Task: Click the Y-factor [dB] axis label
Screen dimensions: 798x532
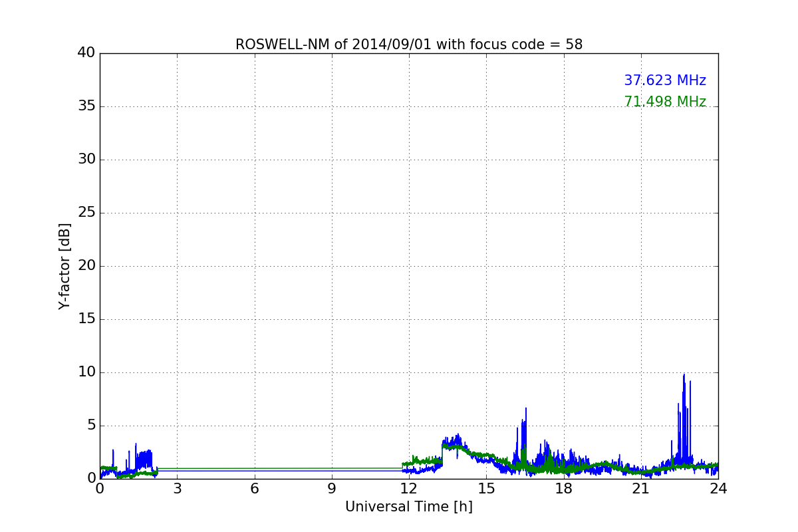Action: click(65, 266)
